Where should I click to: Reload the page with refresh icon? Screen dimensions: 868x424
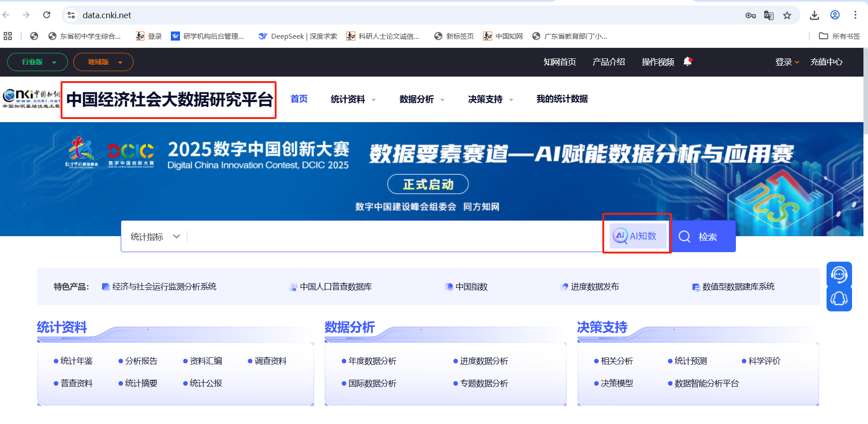(x=46, y=15)
